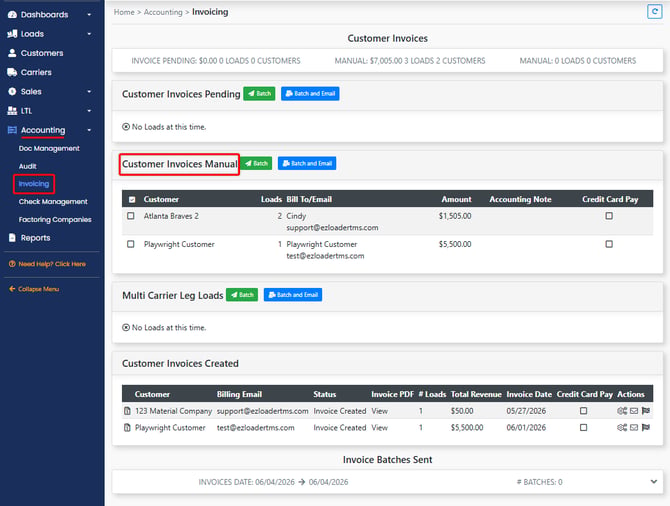The height and width of the screenshot is (506, 670).
Task: Click the $1,505.00 amount cell
Action: coord(455,216)
